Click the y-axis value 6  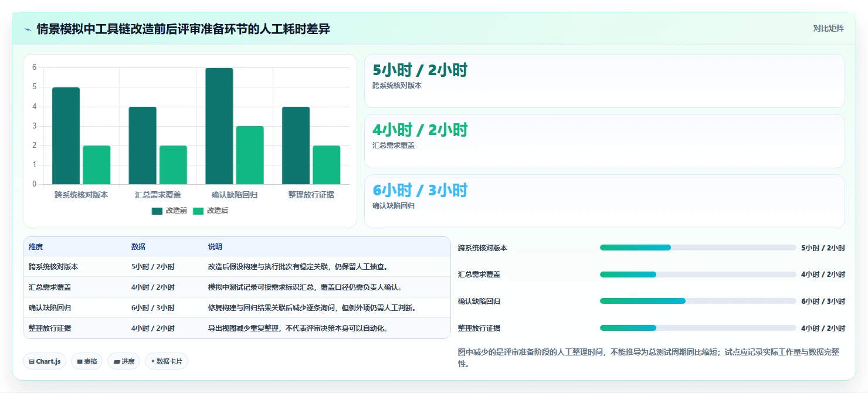pos(34,67)
